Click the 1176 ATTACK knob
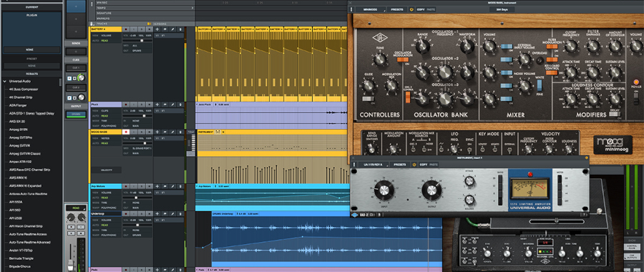This screenshot has width=644, height=272. [469, 181]
